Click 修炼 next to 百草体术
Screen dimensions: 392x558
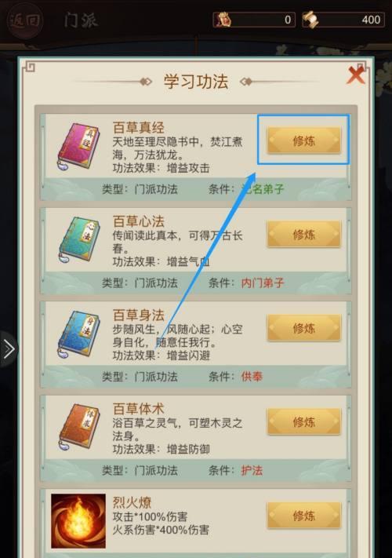click(x=304, y=422)
